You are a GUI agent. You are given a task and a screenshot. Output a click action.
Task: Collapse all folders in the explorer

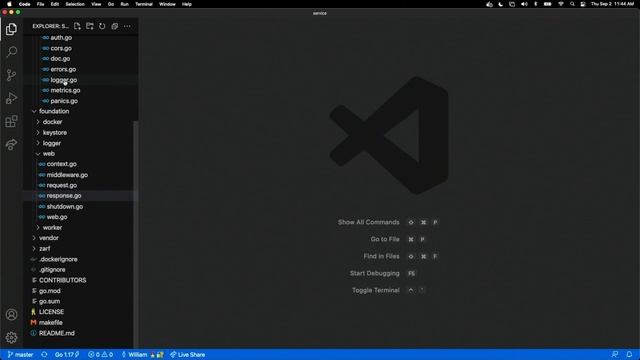(x=115, y=26)
